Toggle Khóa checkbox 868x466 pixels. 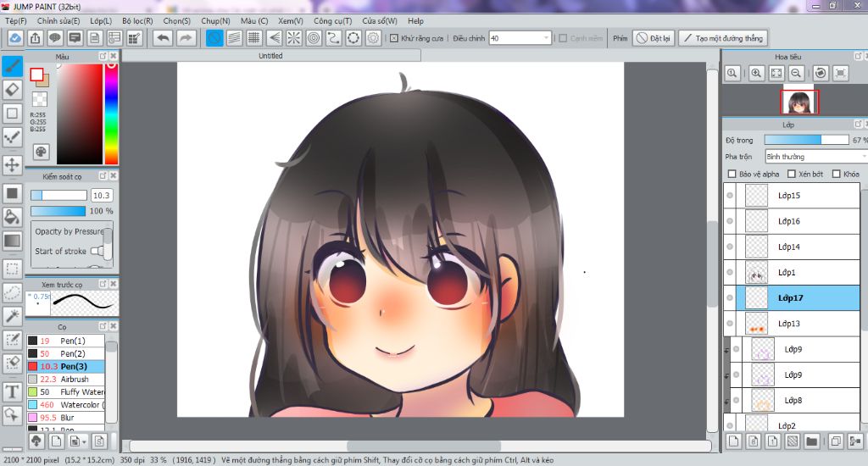point(836,174)
